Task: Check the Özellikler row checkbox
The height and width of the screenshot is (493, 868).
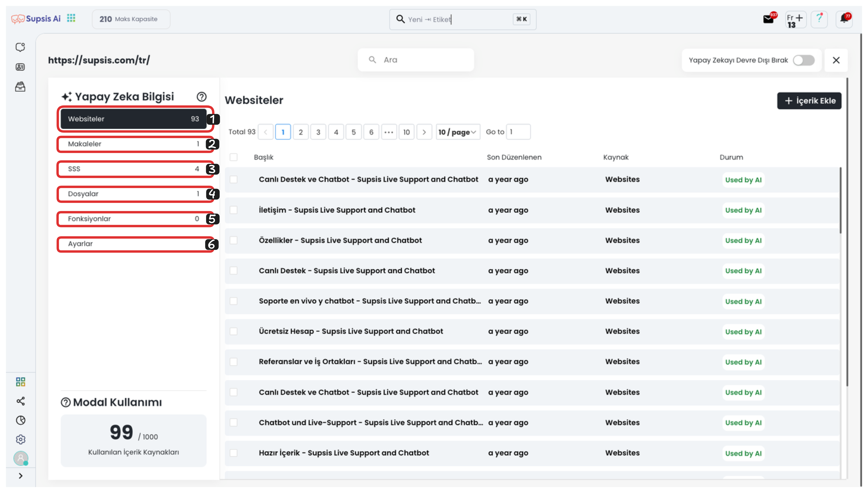Action: (233, 240)
